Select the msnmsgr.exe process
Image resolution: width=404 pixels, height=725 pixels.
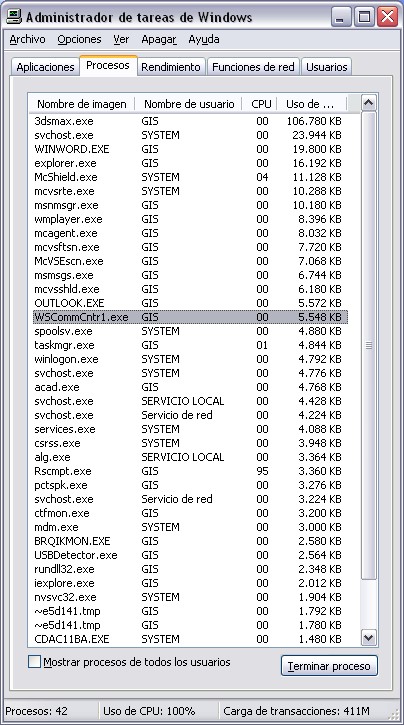pos(190,205)
